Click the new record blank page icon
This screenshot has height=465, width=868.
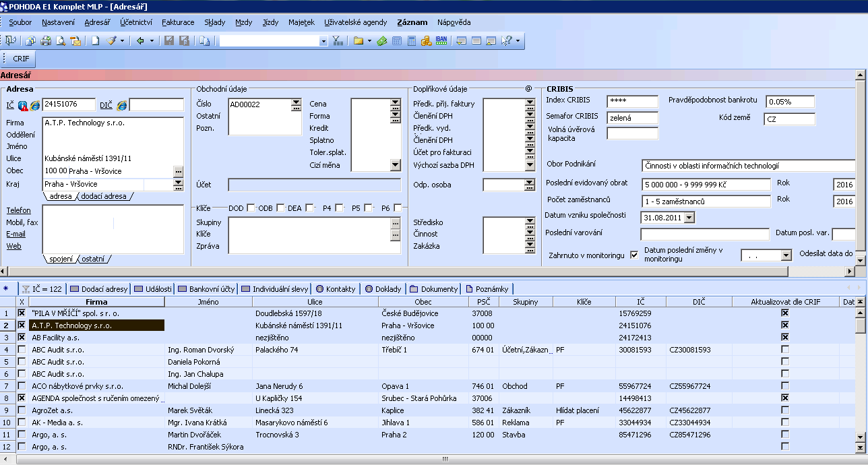[96, 41]
